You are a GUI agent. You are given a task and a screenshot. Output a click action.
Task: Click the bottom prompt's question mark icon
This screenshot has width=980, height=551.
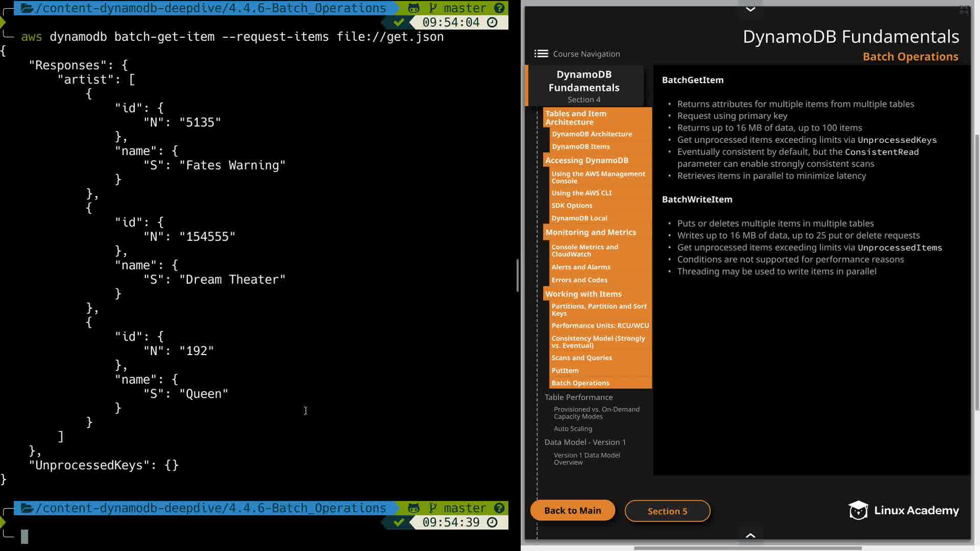[x=499, y=508]
